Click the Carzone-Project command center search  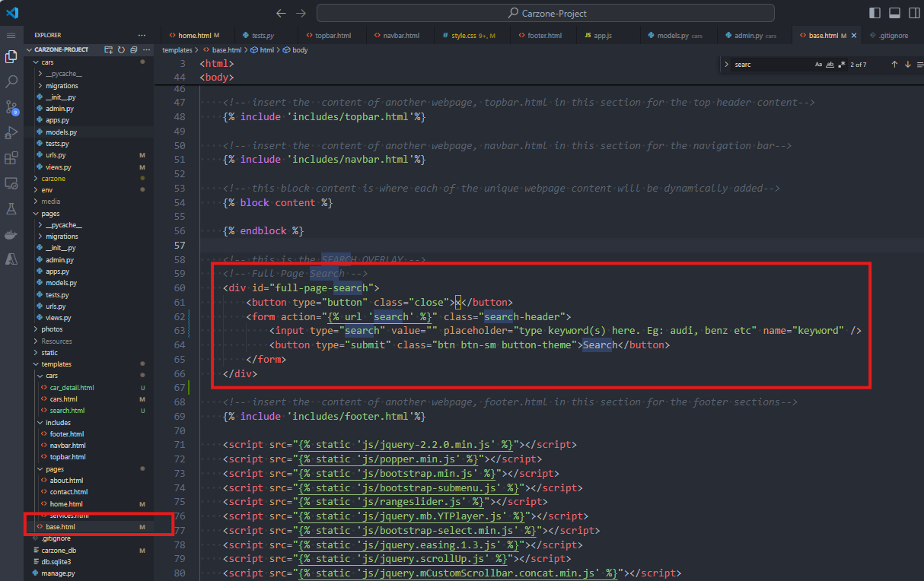pyautogui.click(x=546, y=13)
